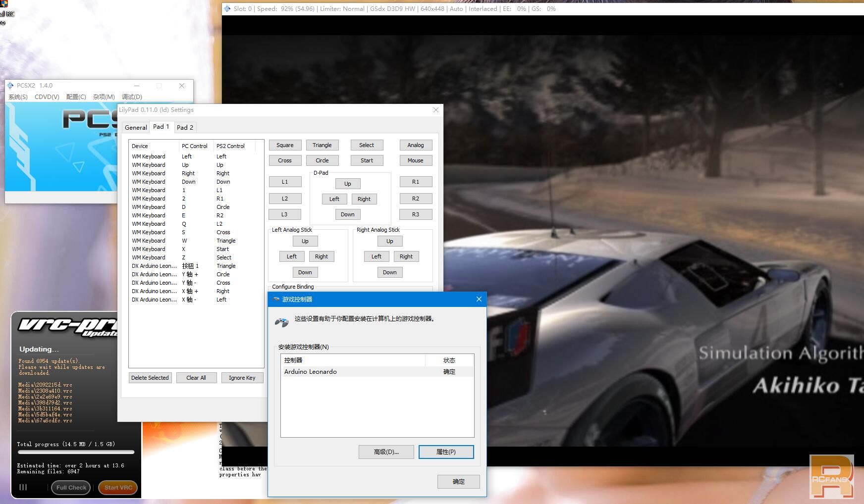The height and width of the screenshot is (504, 864).
Task: Open 高级(D)... in game controllers dialog
Action: 386,452
